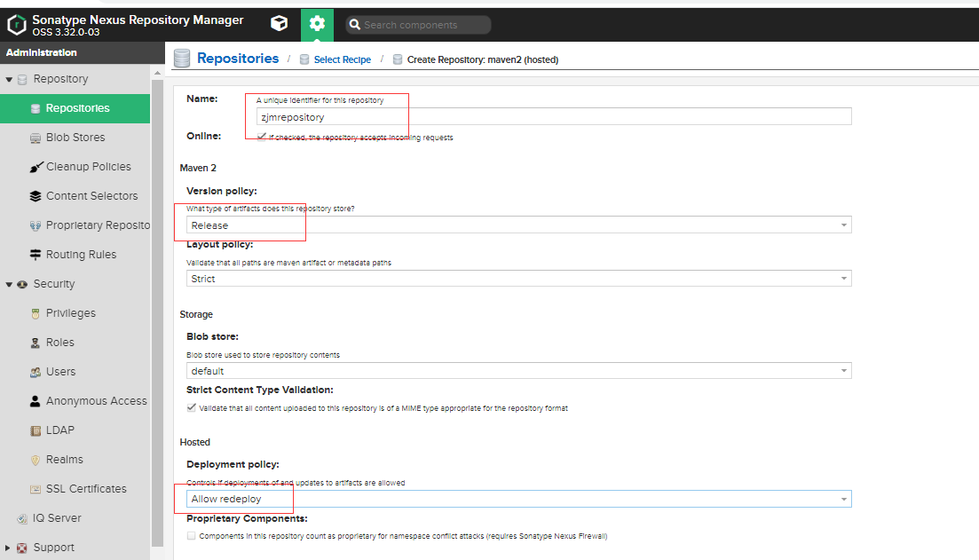
Task: Click the search magnifier icon
Action: pyautogui.click(x=355, y=25)
